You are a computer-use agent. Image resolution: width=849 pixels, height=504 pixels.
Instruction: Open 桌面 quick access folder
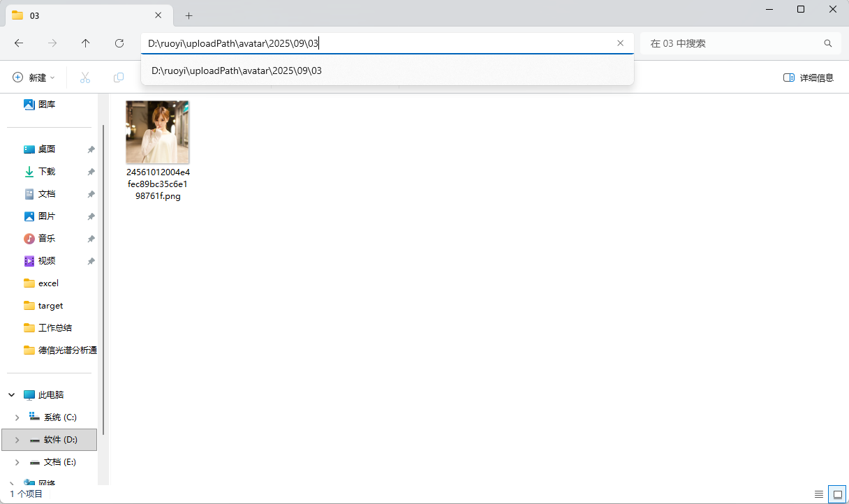47,149
